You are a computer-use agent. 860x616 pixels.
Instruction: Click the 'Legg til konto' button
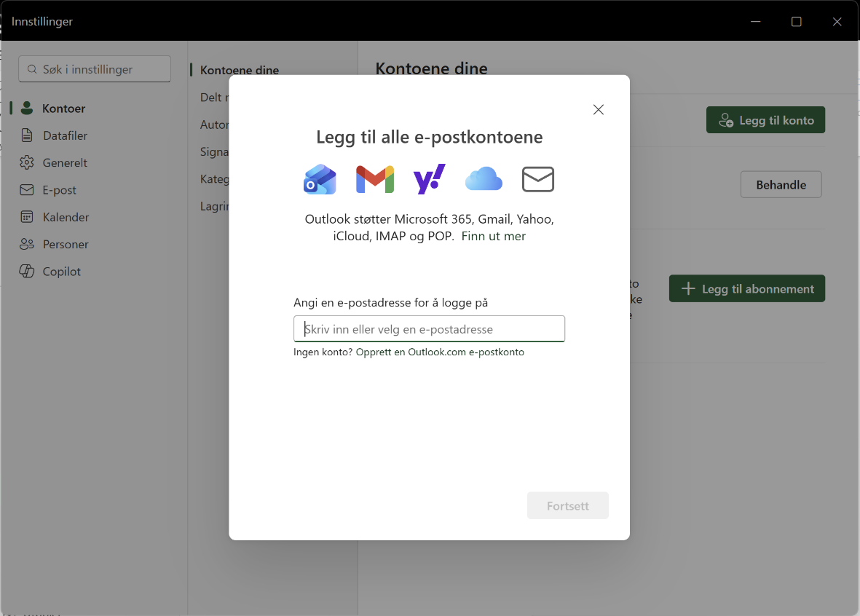[765, 120]
